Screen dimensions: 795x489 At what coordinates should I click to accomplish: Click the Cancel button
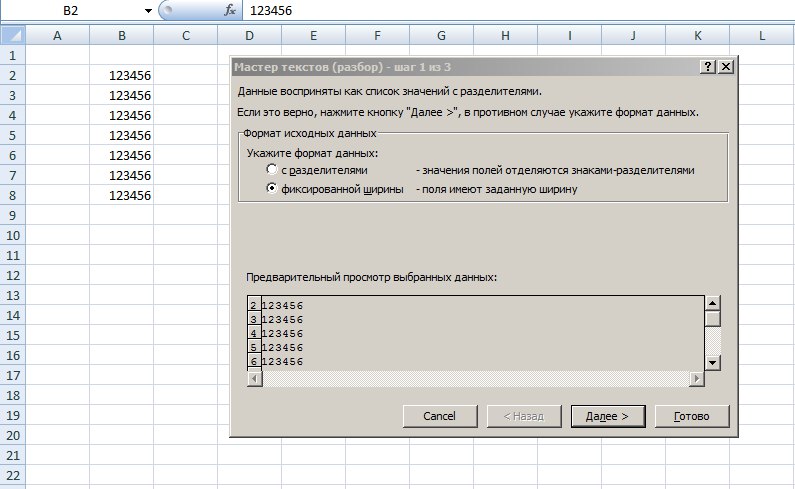click(440, 416)
